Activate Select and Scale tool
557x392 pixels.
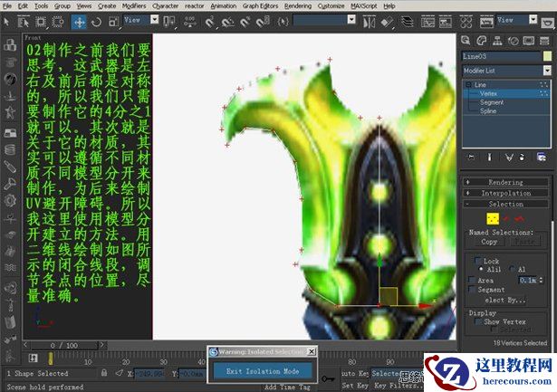(x=113, y=22)
